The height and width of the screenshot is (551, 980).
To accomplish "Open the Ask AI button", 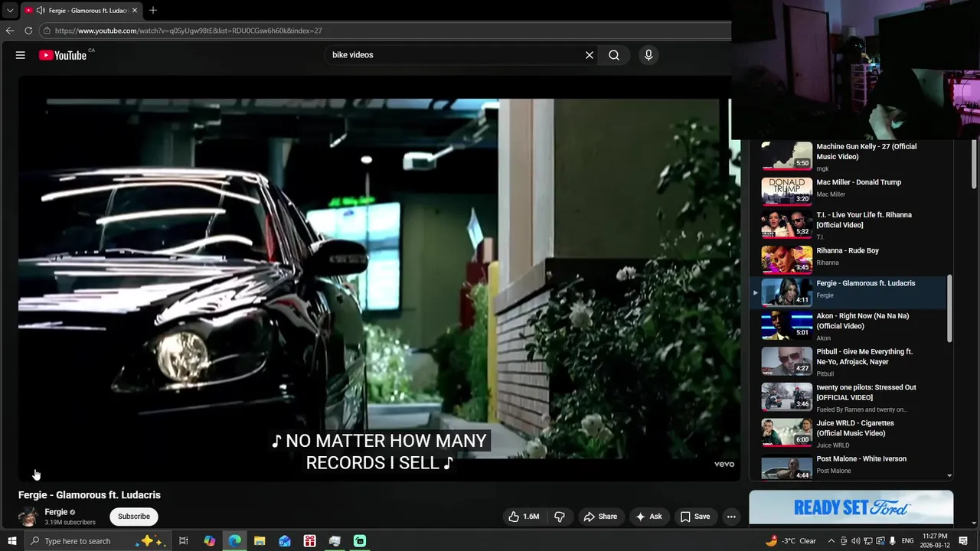I will [648, 517].
